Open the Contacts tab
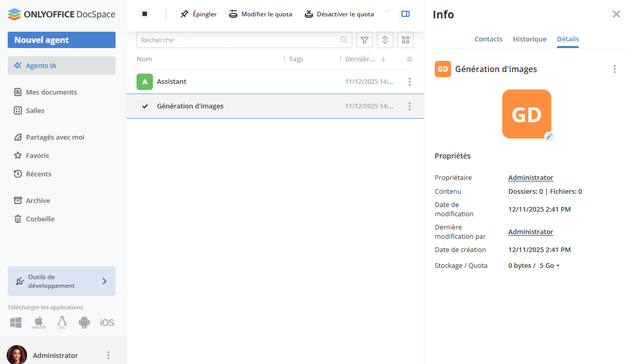Image resolution: width=628 pixels, height=364 pixels. 488,39
